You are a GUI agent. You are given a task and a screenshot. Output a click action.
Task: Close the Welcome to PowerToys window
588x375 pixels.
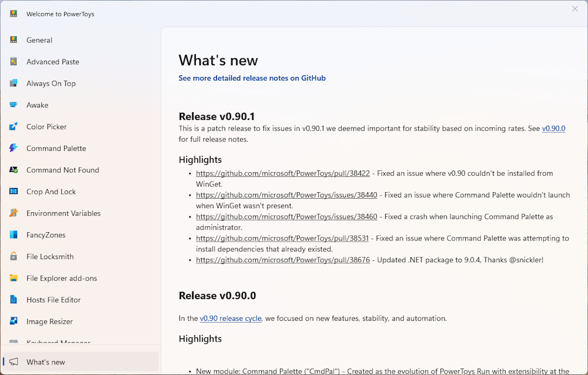coord(575,9)
